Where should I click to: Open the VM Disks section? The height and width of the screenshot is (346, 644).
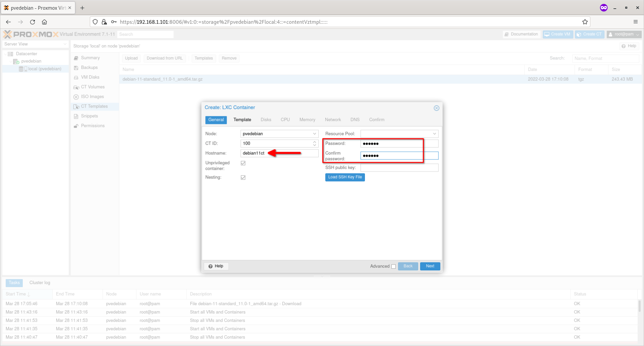[90, 77]
